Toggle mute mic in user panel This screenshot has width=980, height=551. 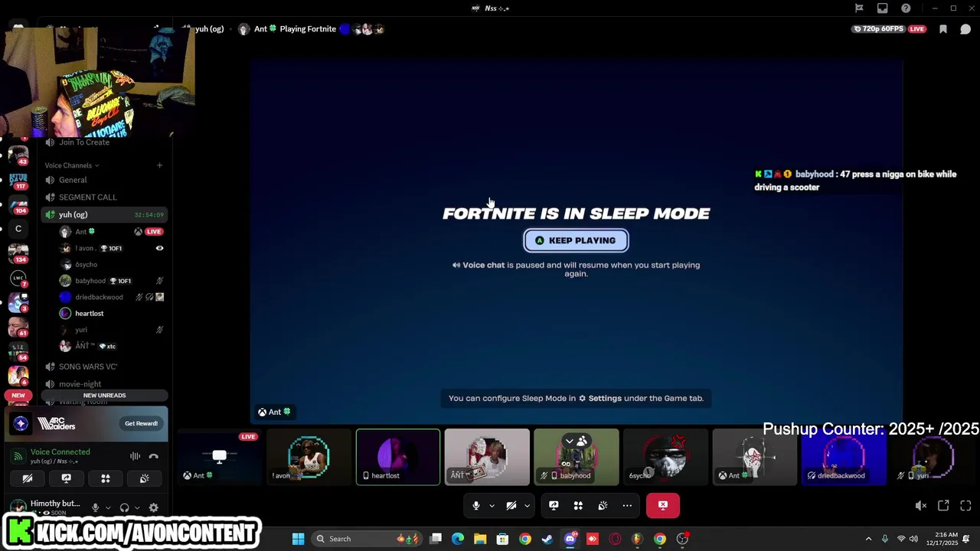pos(95,507)
